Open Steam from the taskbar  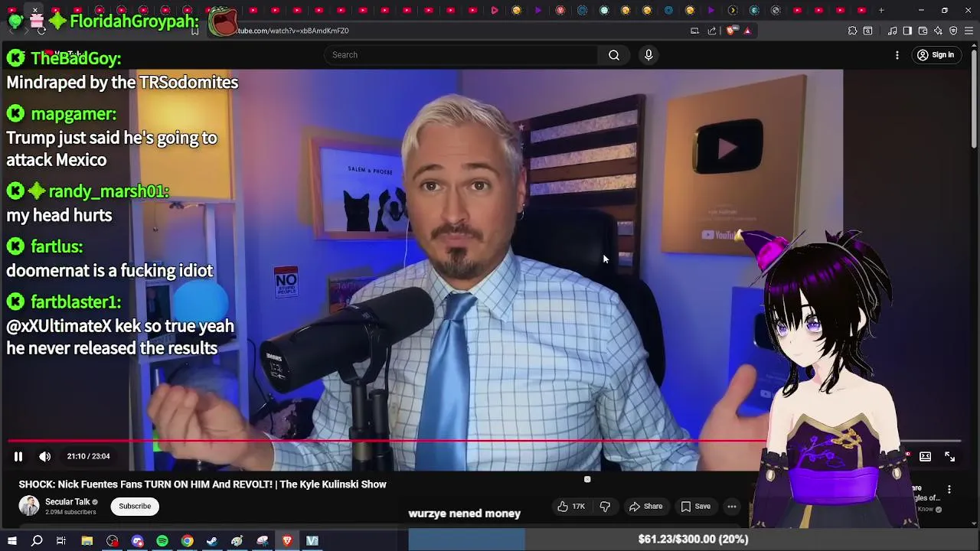pos(212,541)
